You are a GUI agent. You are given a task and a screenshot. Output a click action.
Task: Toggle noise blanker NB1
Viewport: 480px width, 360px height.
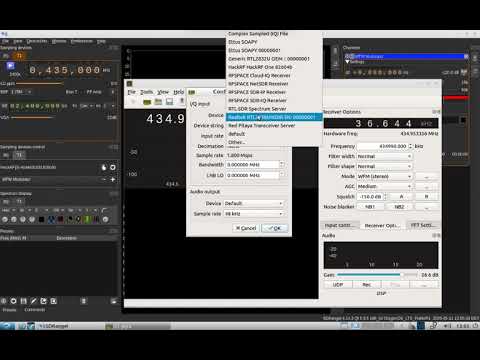click(370, 207)
